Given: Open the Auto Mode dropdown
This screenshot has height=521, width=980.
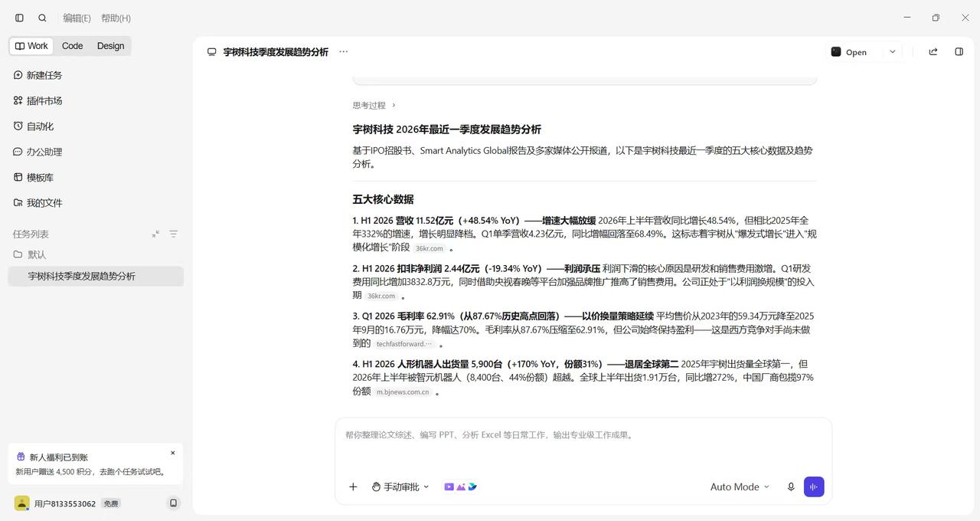Looking at the screenshot, I should point(740,487).
